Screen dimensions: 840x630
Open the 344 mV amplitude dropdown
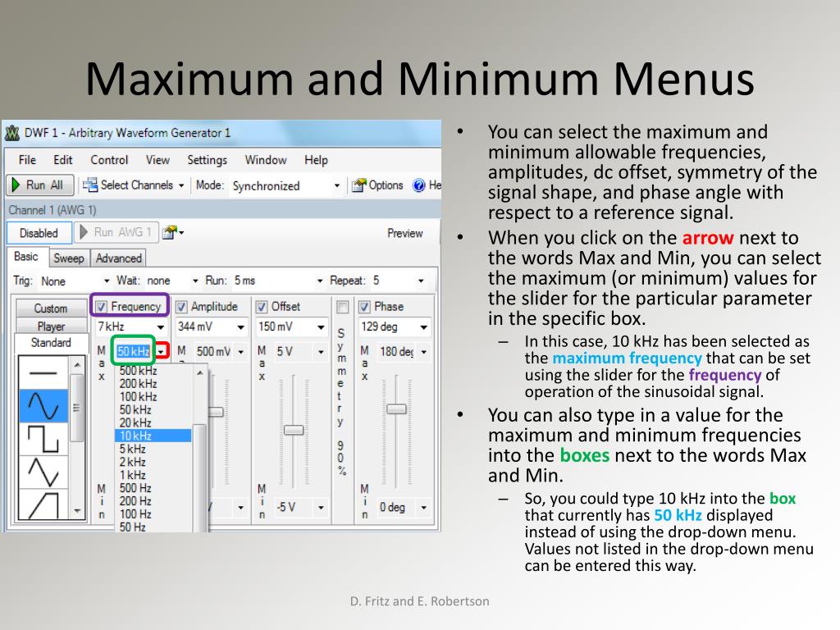[240, 326]
